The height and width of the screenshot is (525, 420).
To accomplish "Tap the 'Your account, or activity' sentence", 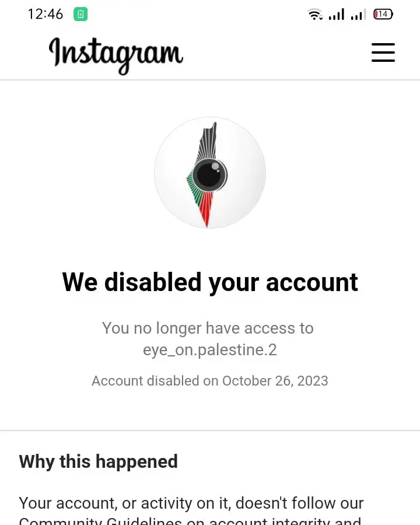I will click(x=191, y=503).
